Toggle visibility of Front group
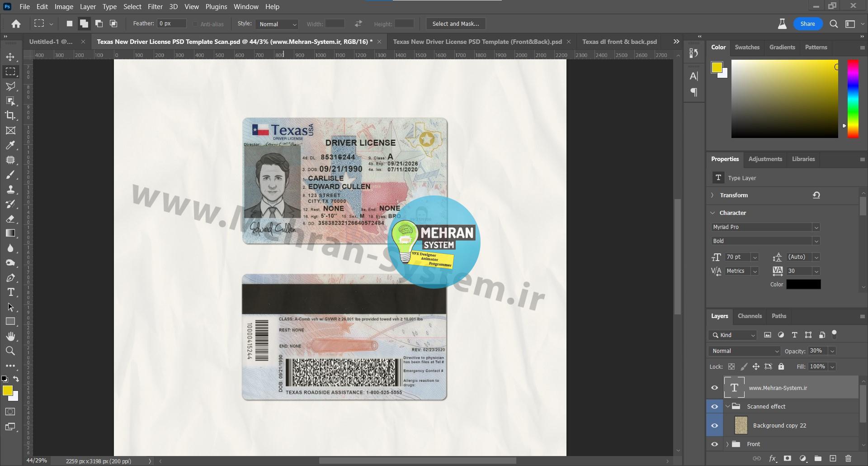This screenshot has height=466, width=868. tap(714, 444)
